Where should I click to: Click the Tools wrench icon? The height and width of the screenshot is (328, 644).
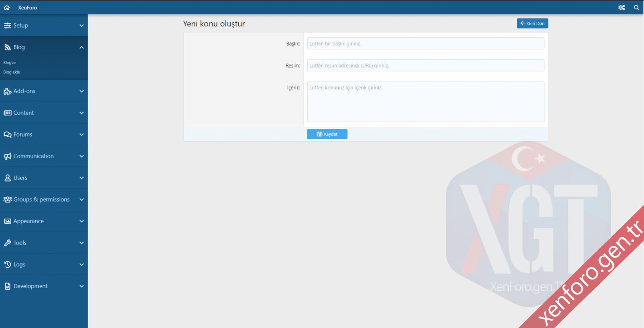click(7, 243)
